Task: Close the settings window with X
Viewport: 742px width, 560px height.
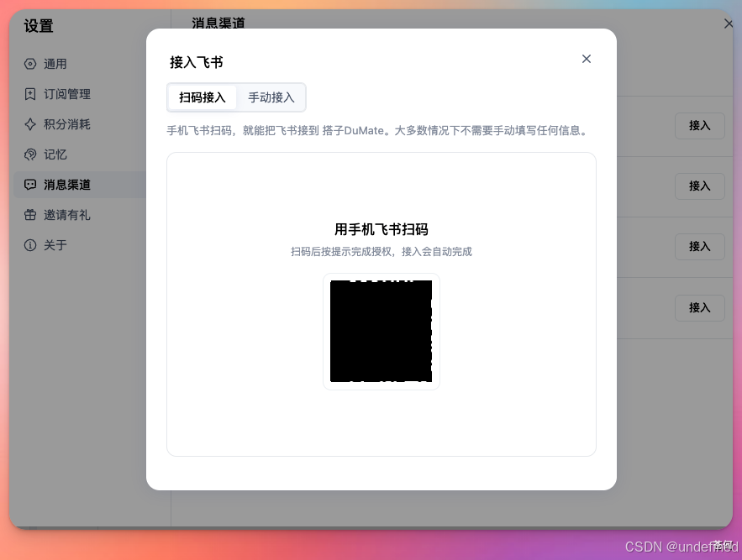Action: tap(728, 24)
